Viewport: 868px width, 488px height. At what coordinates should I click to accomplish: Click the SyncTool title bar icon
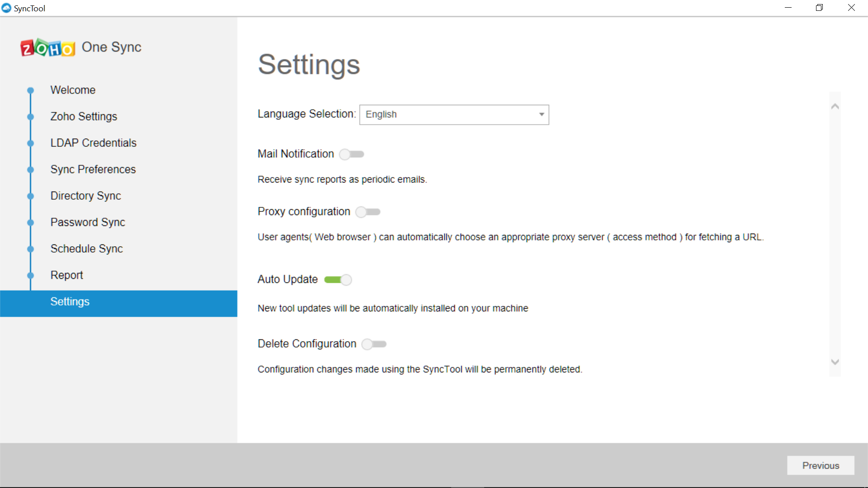[6, 8]
